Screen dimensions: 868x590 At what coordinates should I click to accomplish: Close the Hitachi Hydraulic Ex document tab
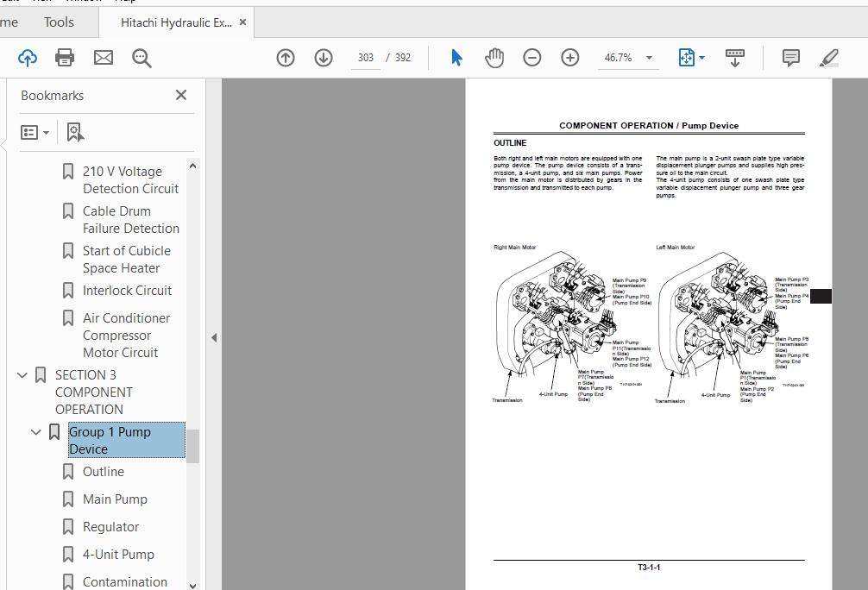[x=243, y=22]
